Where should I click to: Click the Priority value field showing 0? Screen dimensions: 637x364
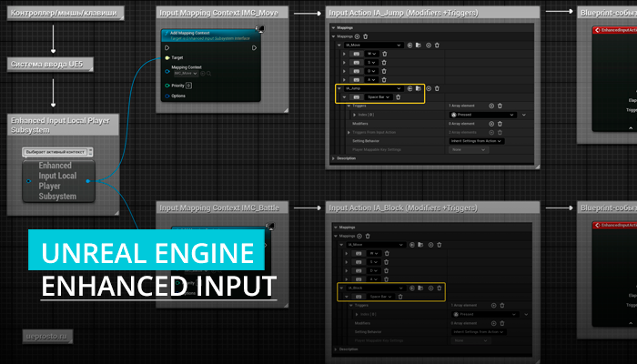pyautogui.click(x=189, y=86)
